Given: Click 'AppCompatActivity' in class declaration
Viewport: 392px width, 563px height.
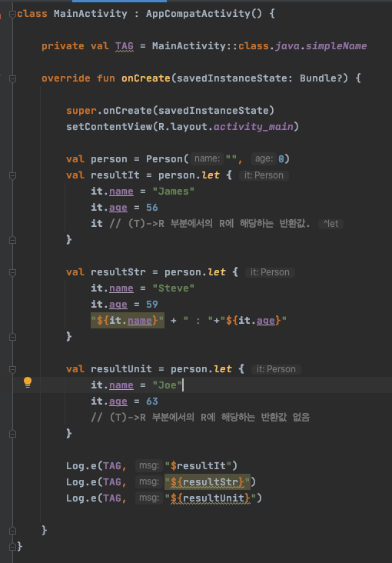Looking at the screenshot, I should (x=198, y=14).
